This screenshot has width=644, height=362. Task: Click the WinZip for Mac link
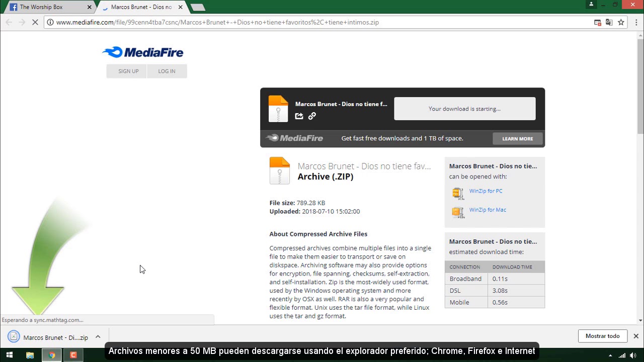[x=488, y=210]
